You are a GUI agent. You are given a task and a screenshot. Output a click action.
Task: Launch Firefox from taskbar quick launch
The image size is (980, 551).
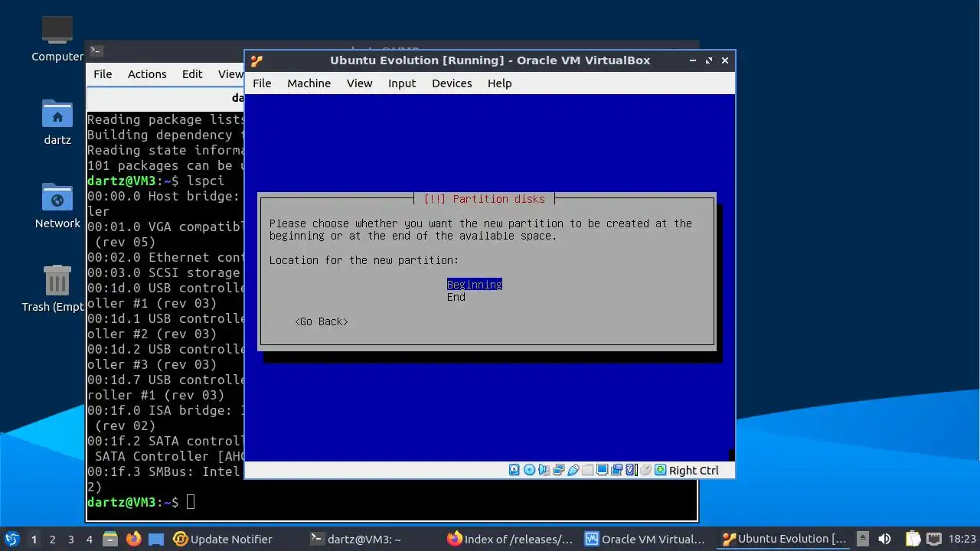pos(133,539)
